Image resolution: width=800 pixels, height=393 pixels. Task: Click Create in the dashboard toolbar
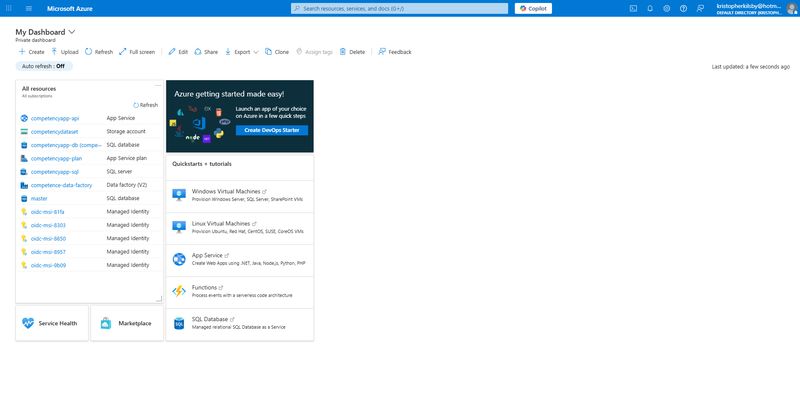click(x=32, y=52)
